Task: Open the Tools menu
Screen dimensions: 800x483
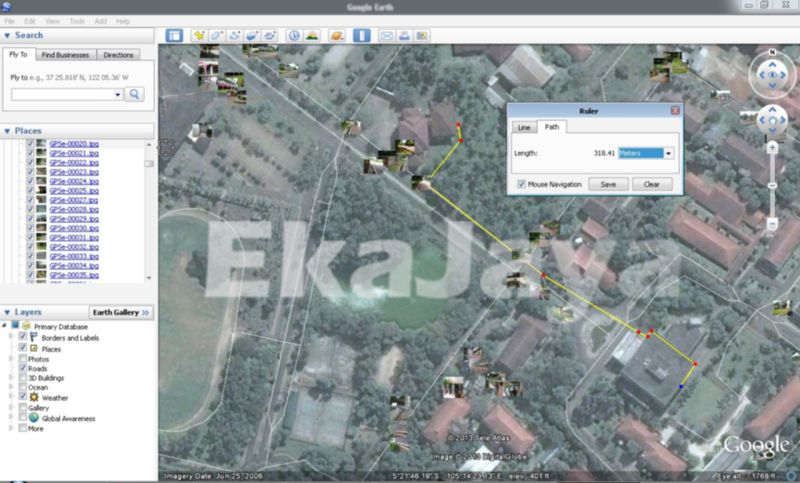Action: pyautogui.click(x=77, y=20)
